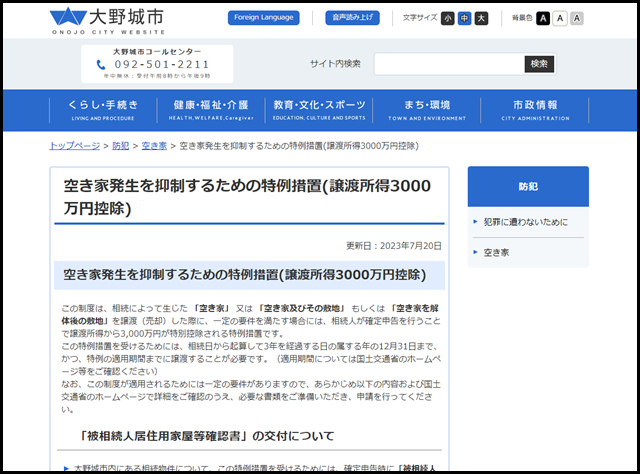The height and width of the screenshot is (474, 640).
Task: Click the Onojo City logo
Action: [107, 21]
